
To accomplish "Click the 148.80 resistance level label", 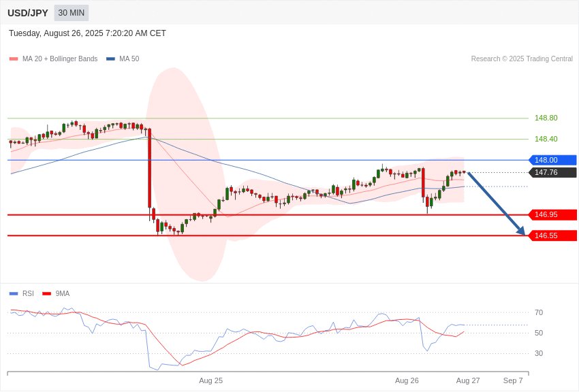I will pyautogui.click(x=546, y=118).
